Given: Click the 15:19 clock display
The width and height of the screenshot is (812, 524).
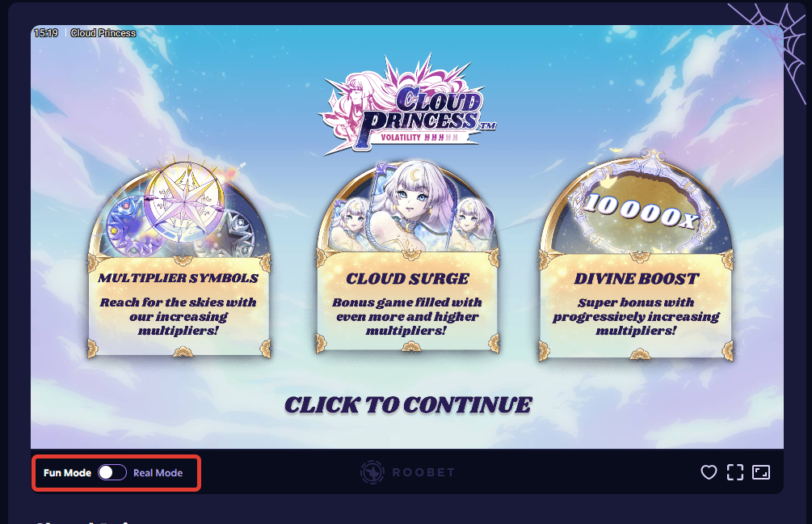Looking at the screenshot, I should coord(46,33).
